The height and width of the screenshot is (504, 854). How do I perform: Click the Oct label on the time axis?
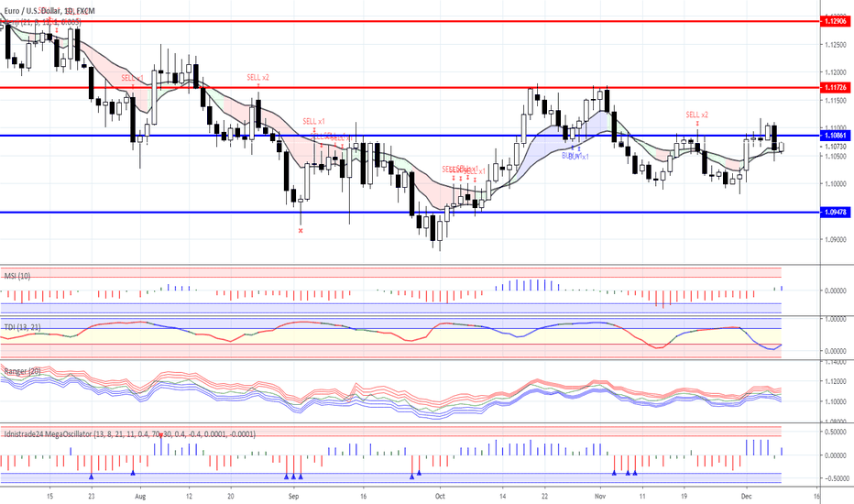[x=439, y=493]
